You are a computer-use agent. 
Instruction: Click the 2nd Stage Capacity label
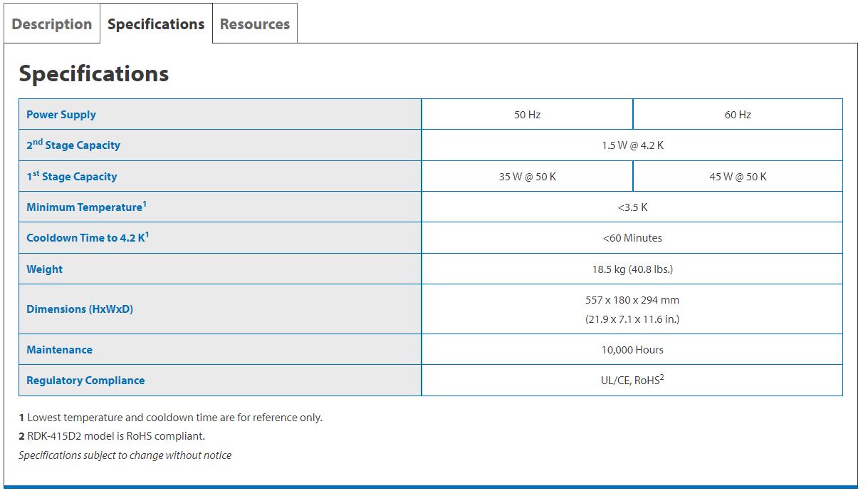(x=73, y=145)
